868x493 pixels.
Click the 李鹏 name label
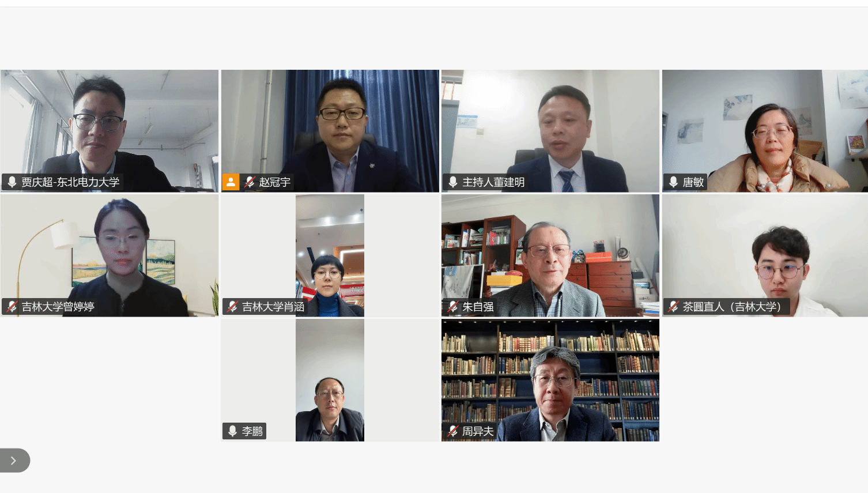click(252, 431)
